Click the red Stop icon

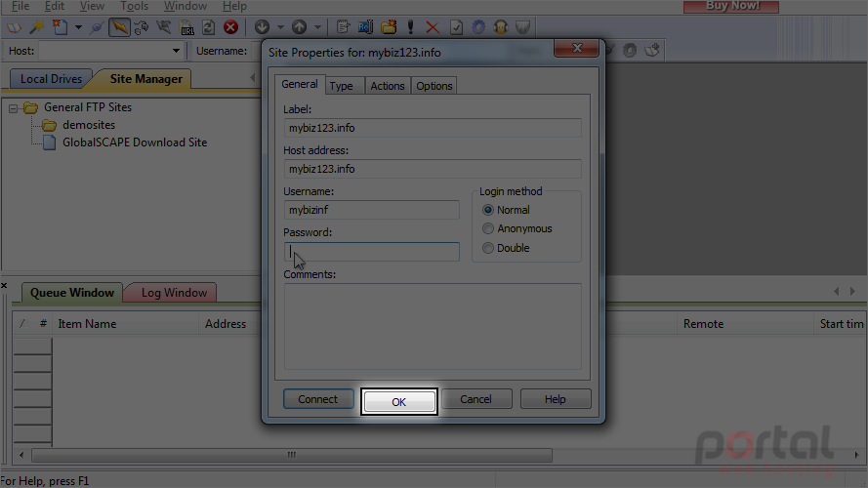tap(230, 26)
